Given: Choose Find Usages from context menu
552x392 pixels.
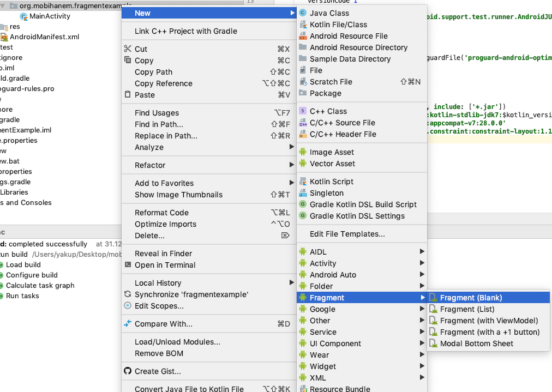Looking at the screenshot, I should coord(209,113).
